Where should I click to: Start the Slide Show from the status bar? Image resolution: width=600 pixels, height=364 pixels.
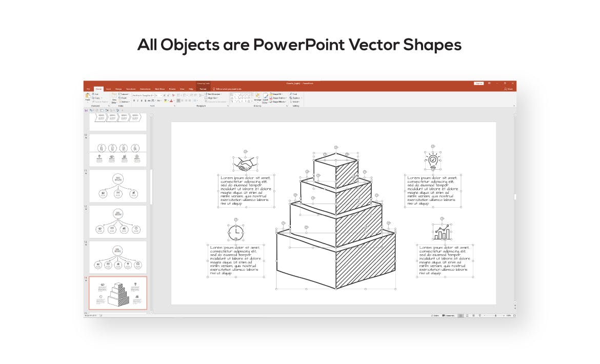pyautogui.click(x=479, y=315)
